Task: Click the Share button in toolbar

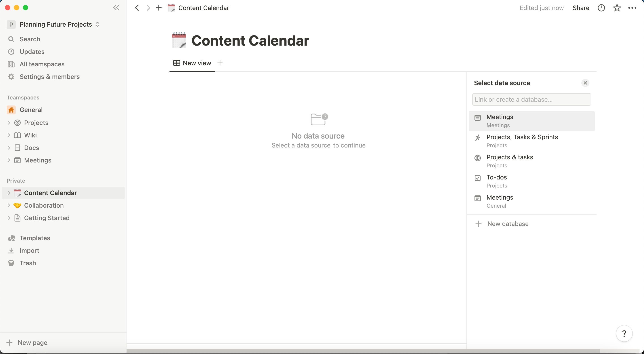Action: (x=580, y=8)
